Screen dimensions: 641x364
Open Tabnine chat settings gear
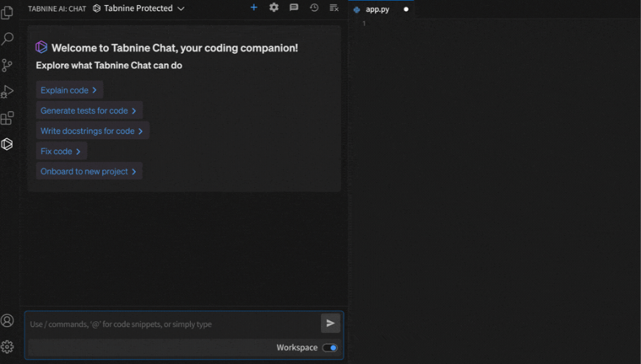pos(274,7)
